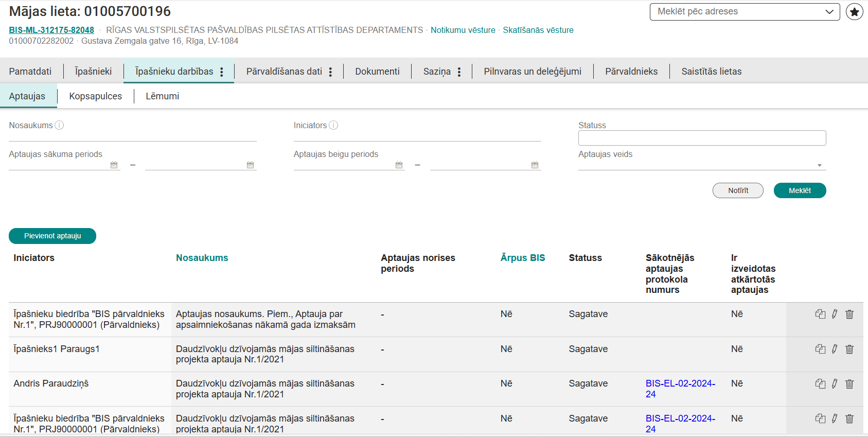Show info tooltip next to Iniciators
The image size is (868, 437).
[333, 125]
